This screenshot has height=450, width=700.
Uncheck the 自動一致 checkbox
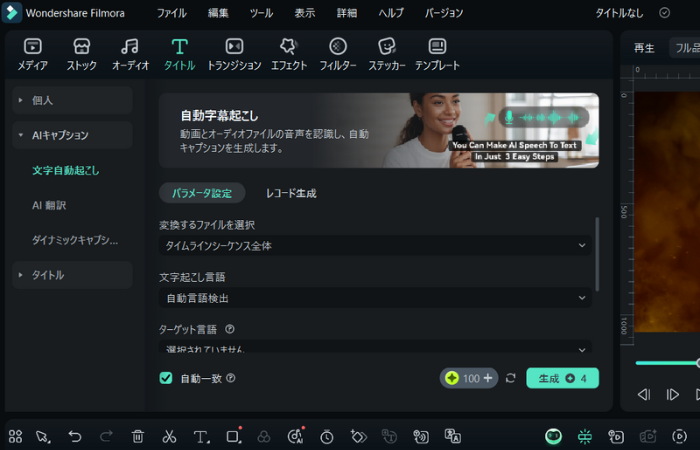pos(166,378)
